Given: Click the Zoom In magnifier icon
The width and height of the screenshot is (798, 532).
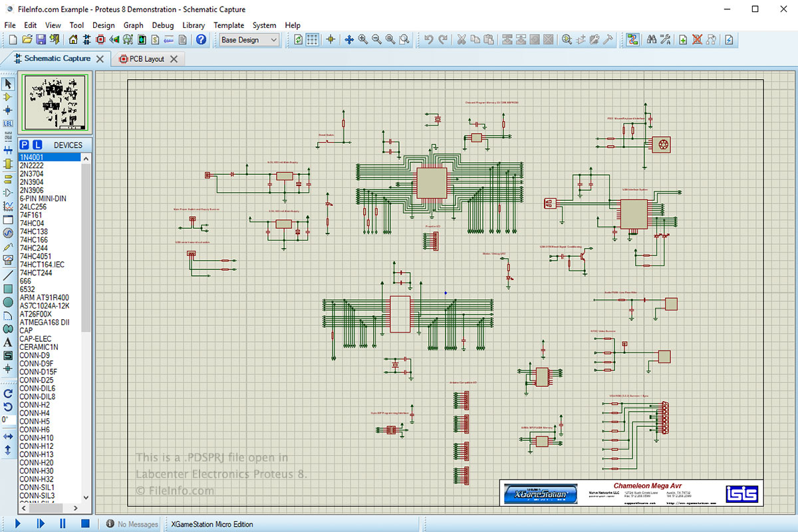Looking at the screenshot, I should pyautogui.click(x=363, y=40).
